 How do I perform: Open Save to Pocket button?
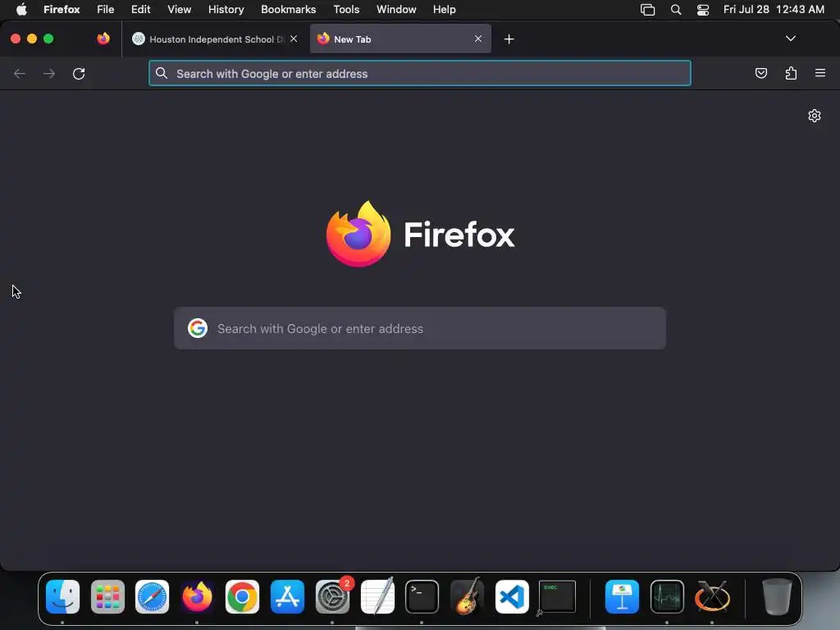click(x=760, y=73)
